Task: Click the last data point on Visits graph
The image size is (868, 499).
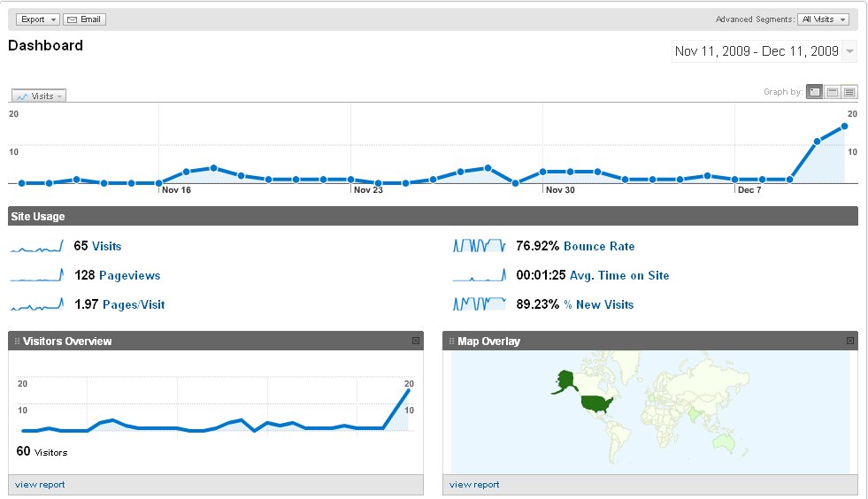Action: click(844, 127)
